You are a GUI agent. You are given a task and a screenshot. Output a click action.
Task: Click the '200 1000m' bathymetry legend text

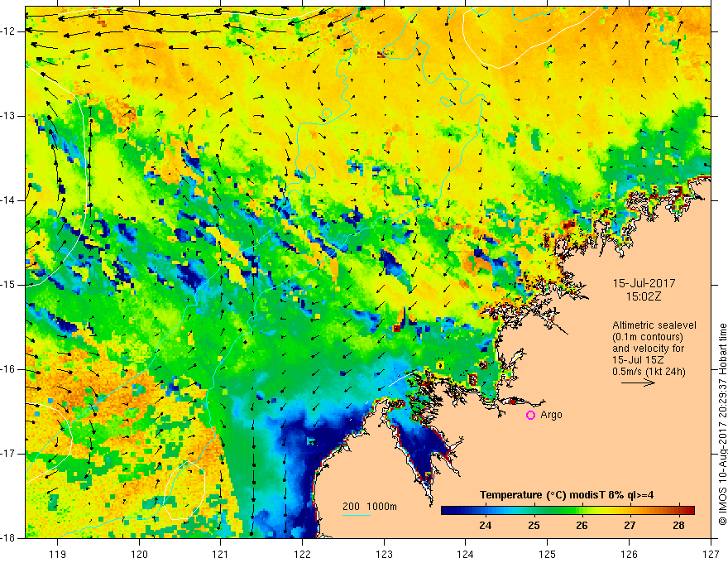pos(370,507)
